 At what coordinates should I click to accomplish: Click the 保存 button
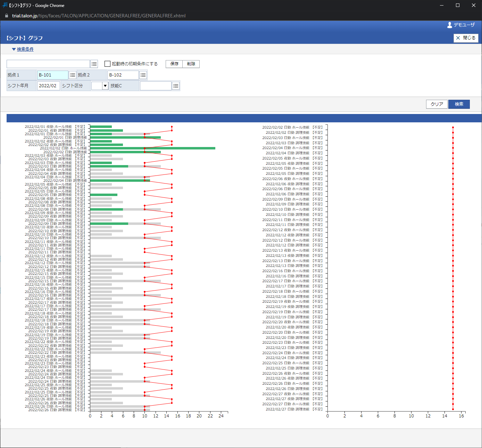pyautogui.click(x=174, y=64)
